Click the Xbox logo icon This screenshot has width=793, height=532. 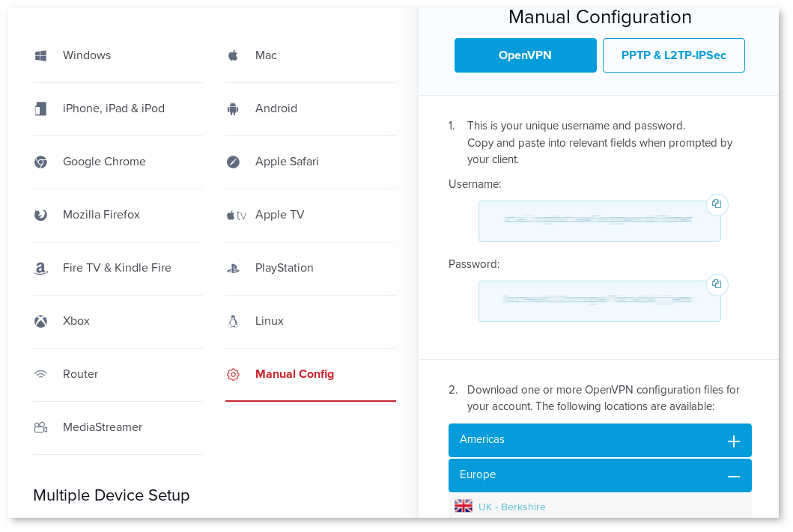tap(41, 321)
